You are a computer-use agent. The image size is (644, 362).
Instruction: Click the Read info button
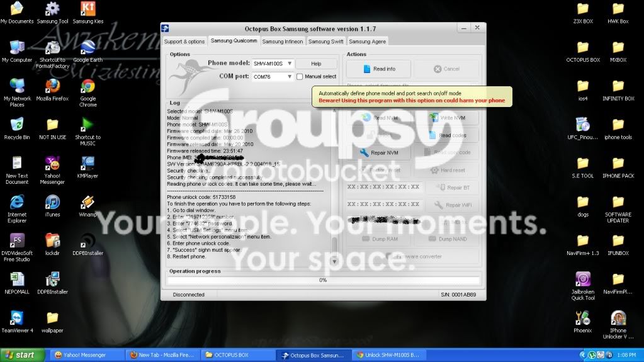[378, 69]
